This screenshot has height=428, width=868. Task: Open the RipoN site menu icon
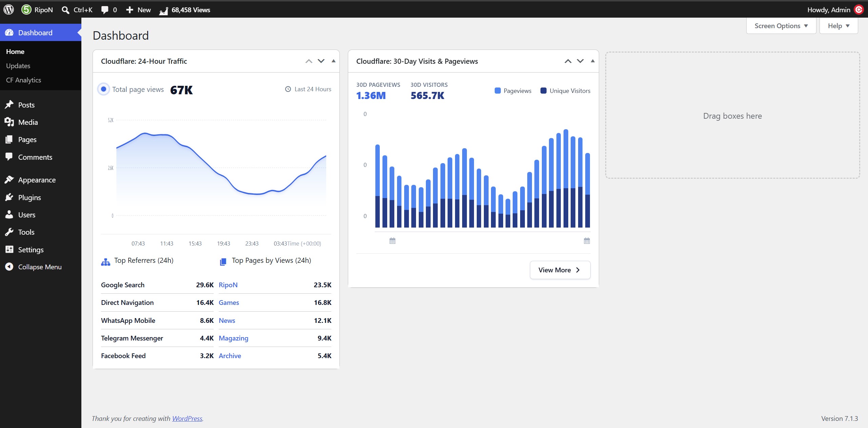(x=26, y=9)
